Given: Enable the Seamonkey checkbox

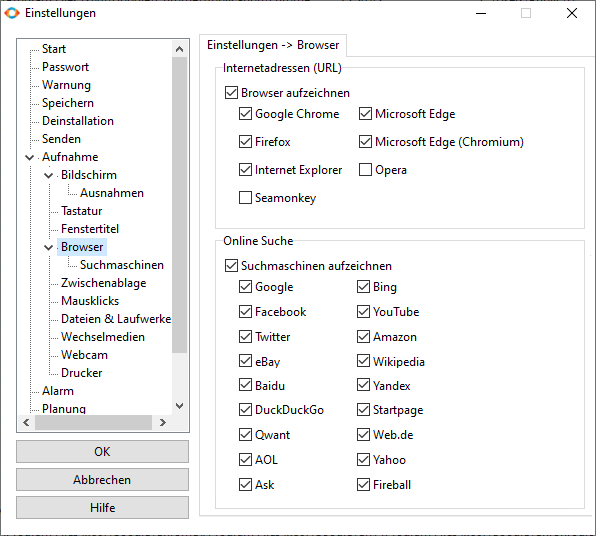Looking at the screenshot, I should point(245,198).
